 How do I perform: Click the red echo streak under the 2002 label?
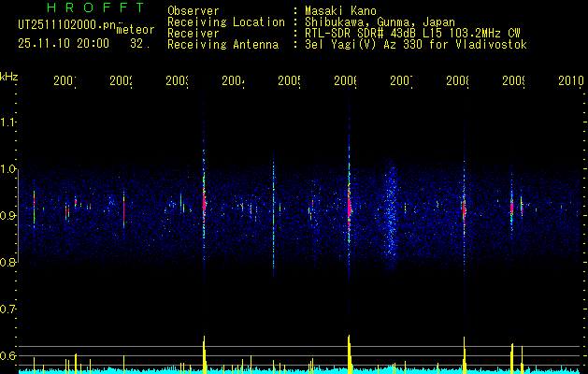click(x=123, y=210)
